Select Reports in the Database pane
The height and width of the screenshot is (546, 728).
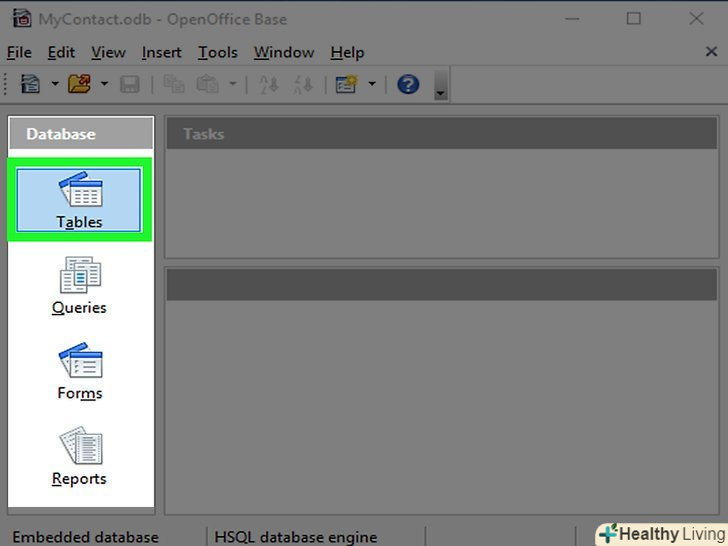(79, 457)
